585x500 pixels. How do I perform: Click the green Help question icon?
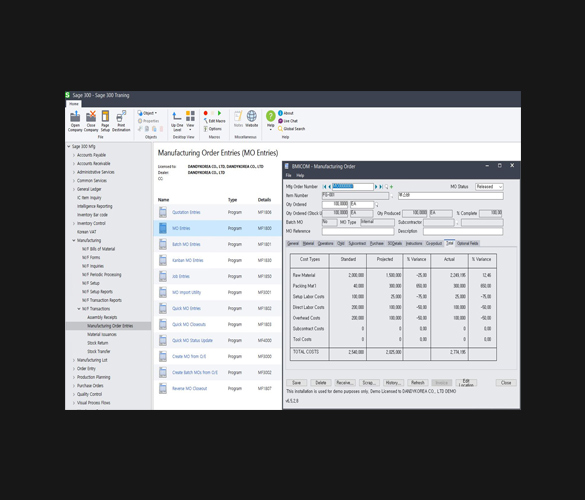point(270,116)
